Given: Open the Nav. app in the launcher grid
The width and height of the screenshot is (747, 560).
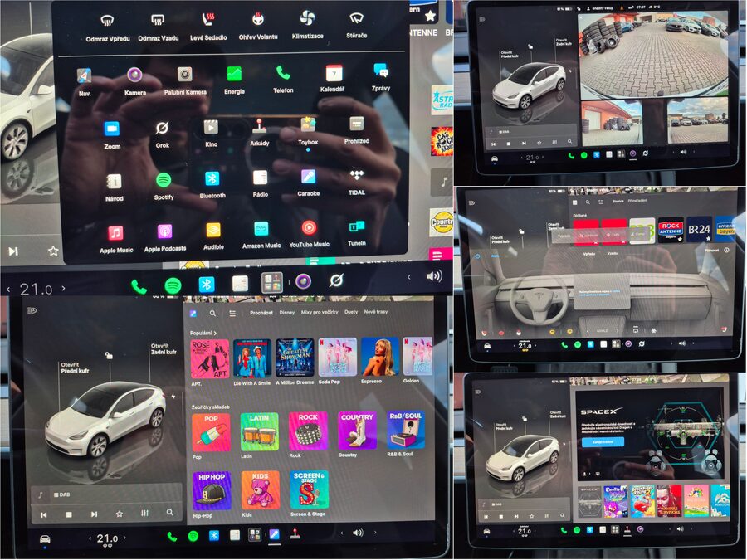Looking at the screenshot, I should (85, 76).
